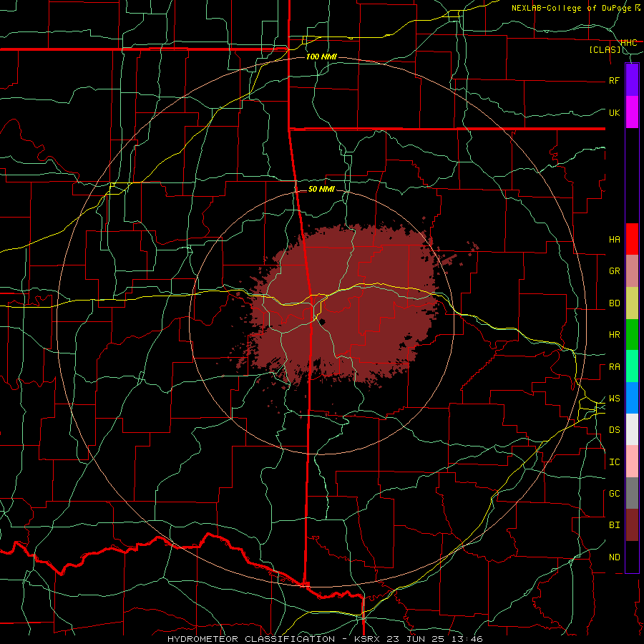Click the BD legend label
This screenshot has width=644, height=644.
615,303
